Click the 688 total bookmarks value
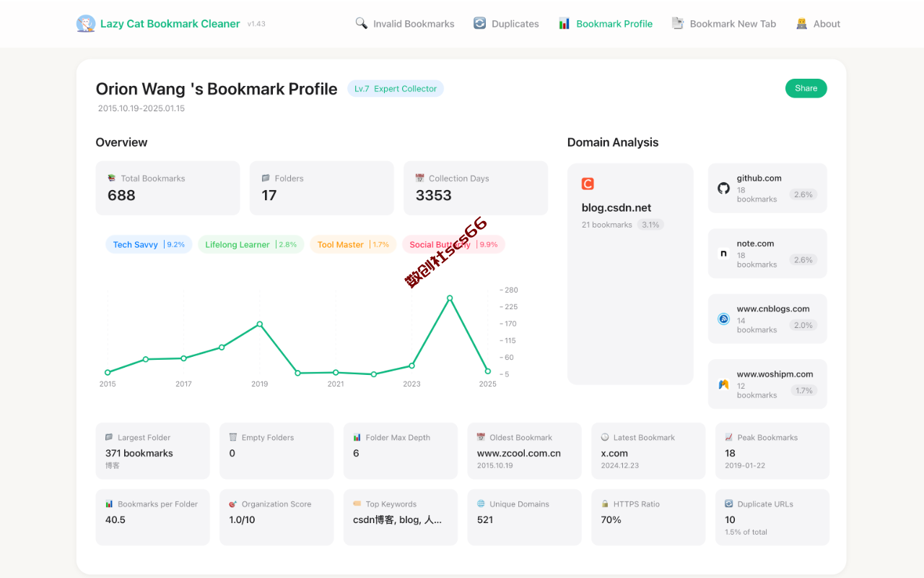Viewport: 924px width, 578px height. tap(121, 195)
